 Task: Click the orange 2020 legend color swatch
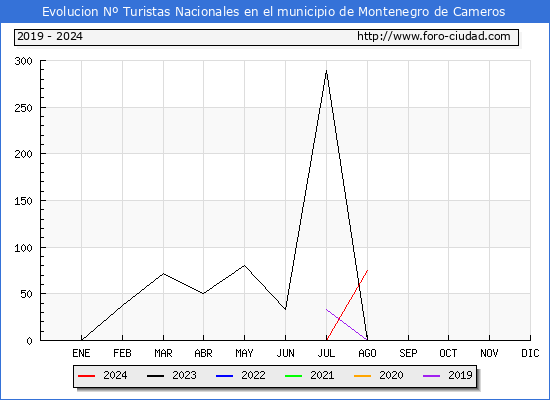tap(362, 376)
